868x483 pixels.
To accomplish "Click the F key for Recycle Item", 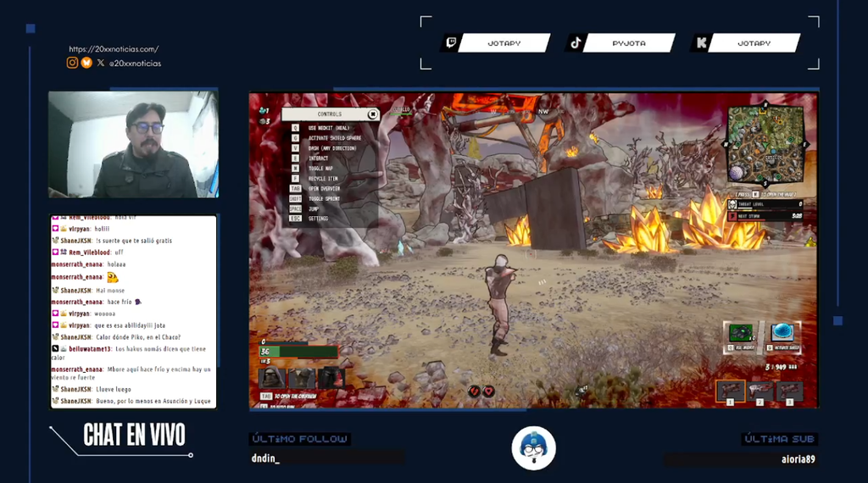I will [x=295, y=178].
